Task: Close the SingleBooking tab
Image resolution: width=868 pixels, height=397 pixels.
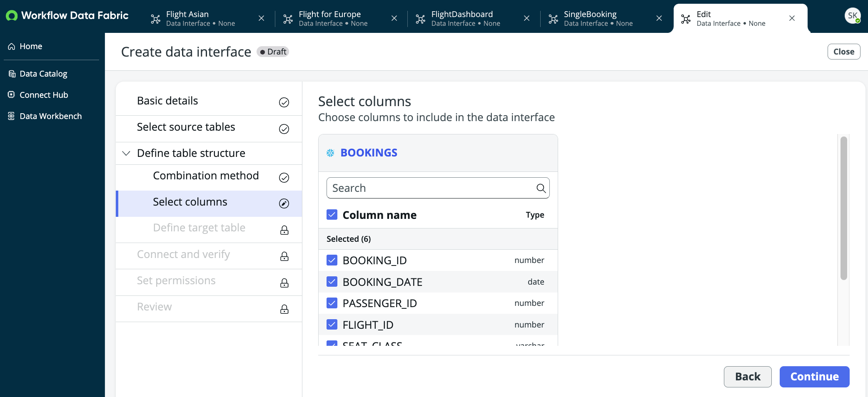Action: (659, 18)
